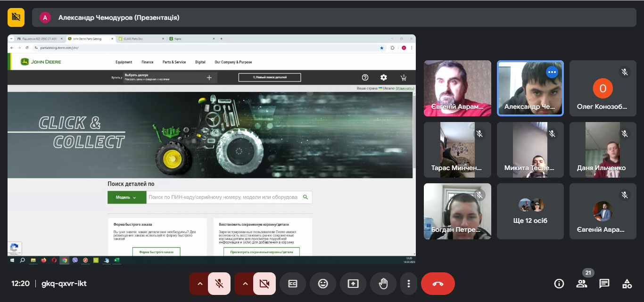Open Finance menu on John Deere site

coord(148,62)
